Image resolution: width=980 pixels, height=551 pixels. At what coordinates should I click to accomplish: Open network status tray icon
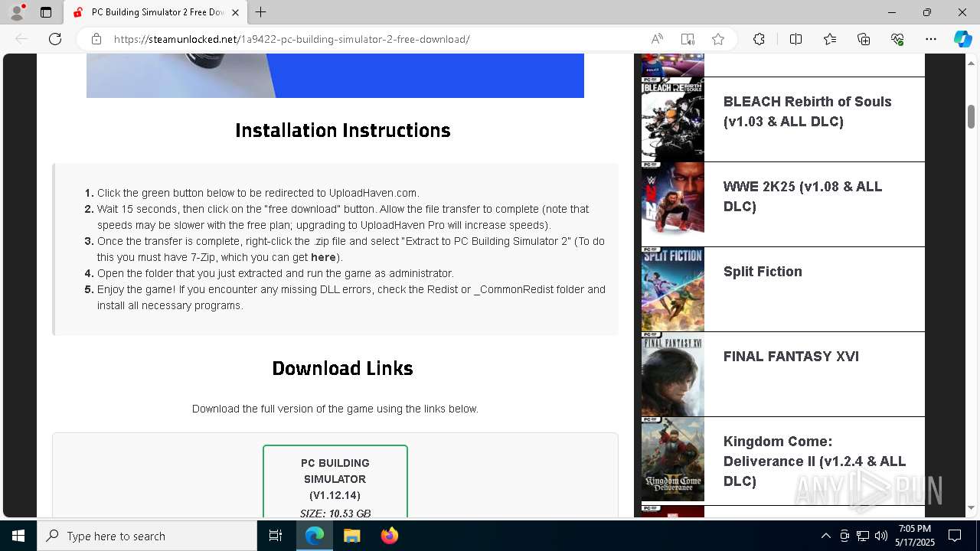(862, 536)
